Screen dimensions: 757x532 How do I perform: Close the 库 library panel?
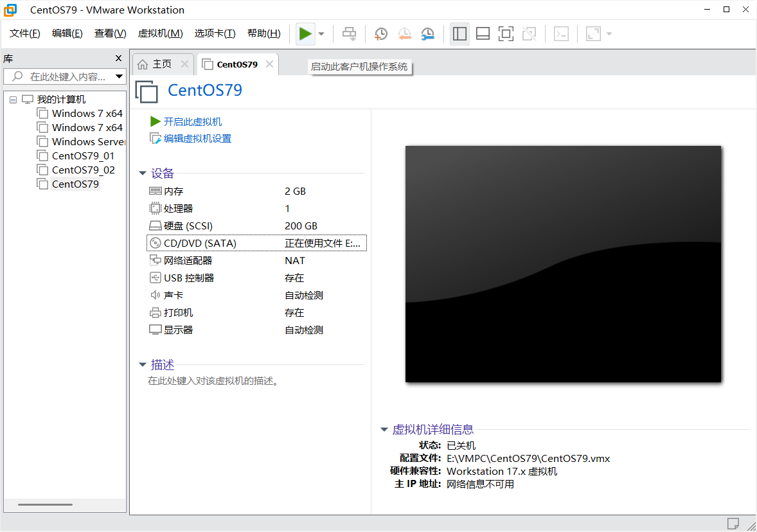click(118, 58)
